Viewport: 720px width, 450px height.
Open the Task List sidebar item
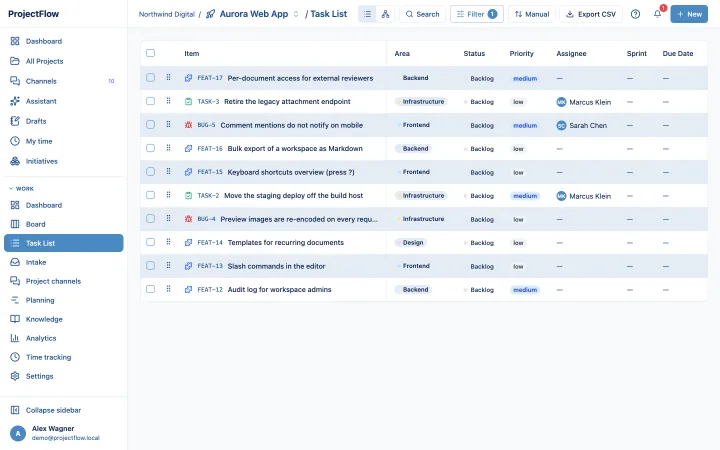63,243
